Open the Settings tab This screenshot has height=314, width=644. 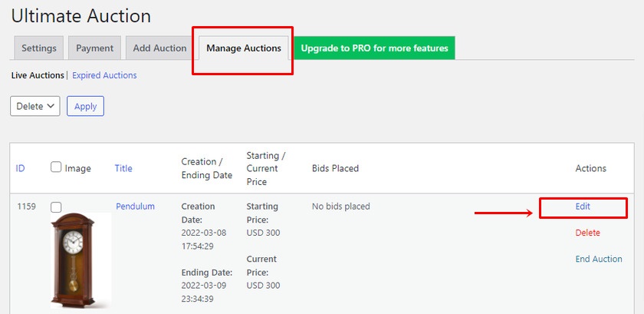tap(38, 48)
